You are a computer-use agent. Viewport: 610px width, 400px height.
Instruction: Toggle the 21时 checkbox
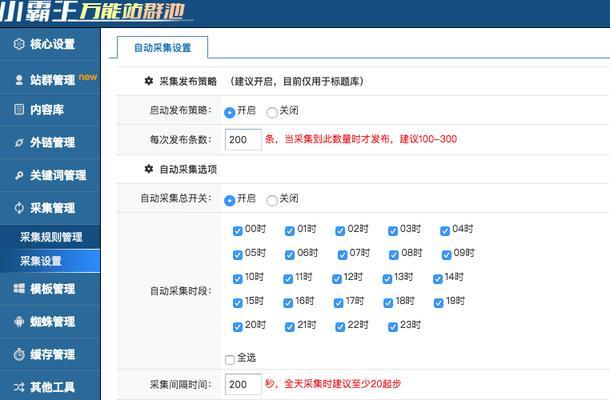coord(290,327)
